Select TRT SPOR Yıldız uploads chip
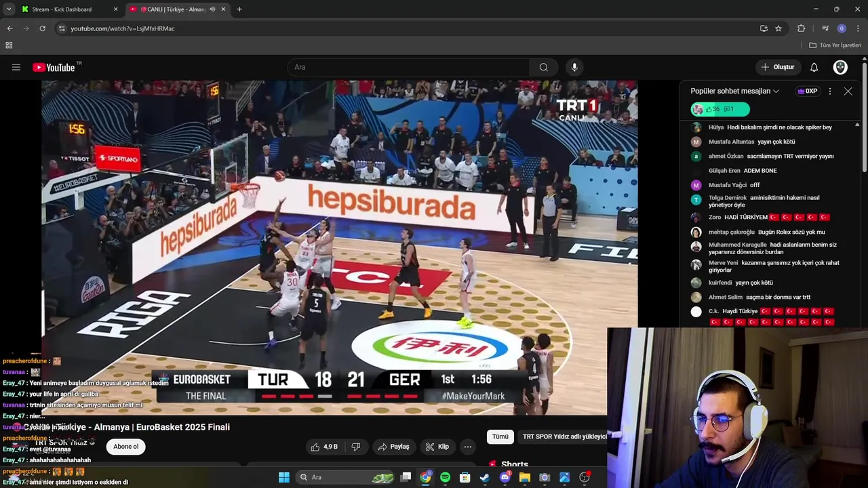The height and width of the screenshot is (488, 868). [564, 436]
